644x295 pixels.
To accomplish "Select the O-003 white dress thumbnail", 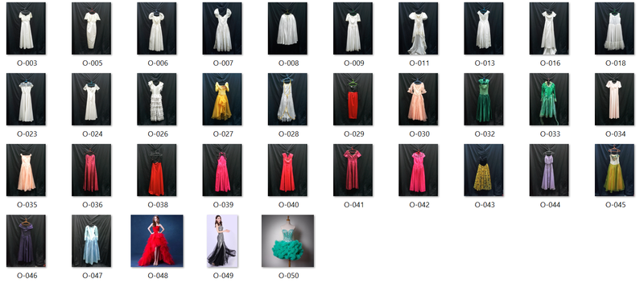I will coord(26,28).
